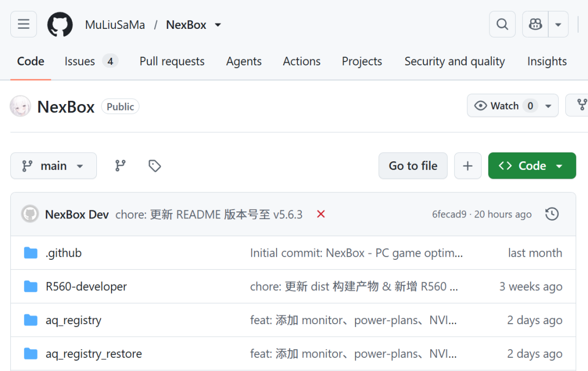Click the failed status red X
The height and width of the screenshot is (371, 588).
click(321, 214)
